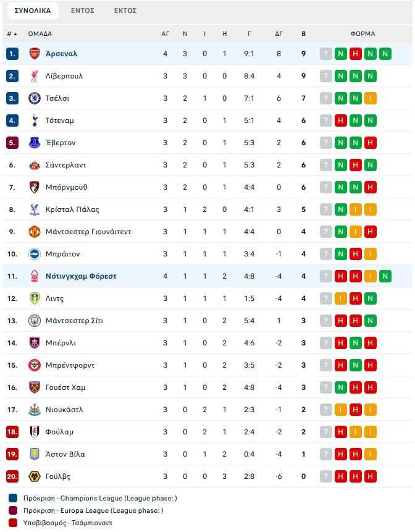The width and height of the screenshot is (415, 532).
Task: Click Nottingham Forest's green Ν form badge
Action: click(385, 276)
